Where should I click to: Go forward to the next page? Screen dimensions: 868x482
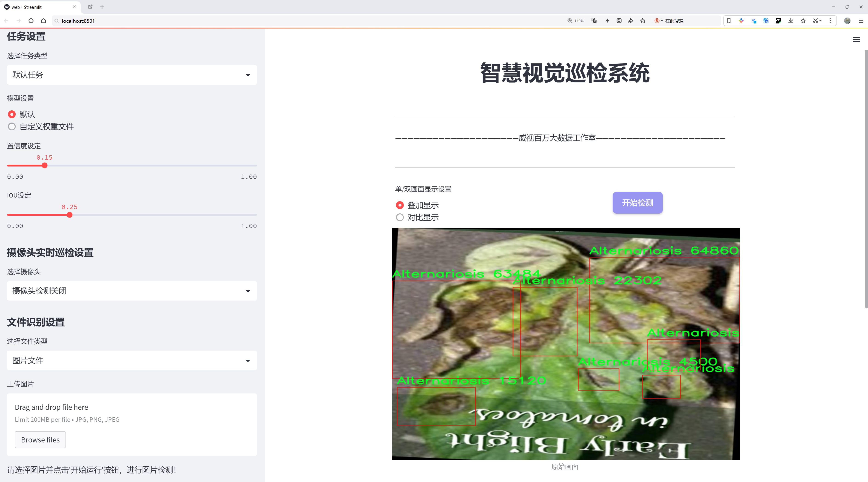click(19, 21)
